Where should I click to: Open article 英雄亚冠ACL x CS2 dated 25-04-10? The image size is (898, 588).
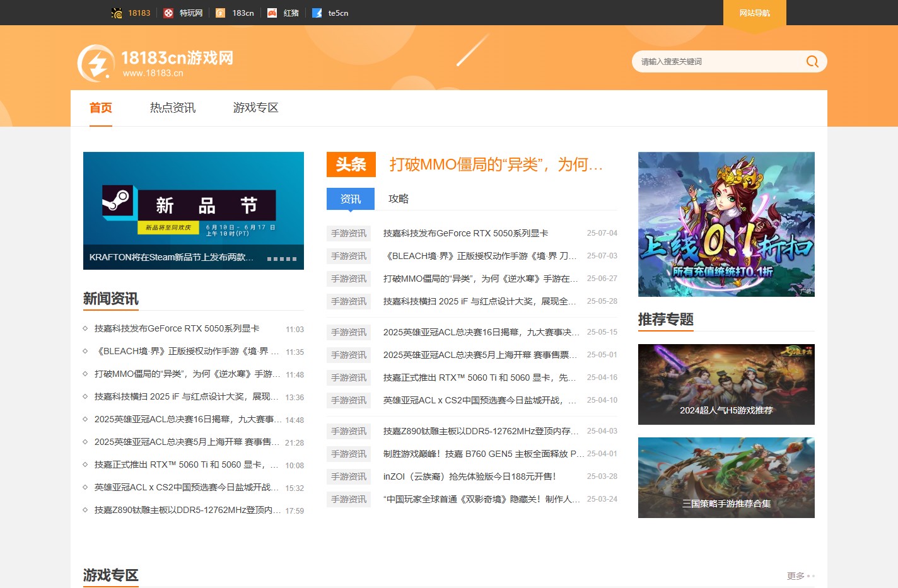(480, 400)
